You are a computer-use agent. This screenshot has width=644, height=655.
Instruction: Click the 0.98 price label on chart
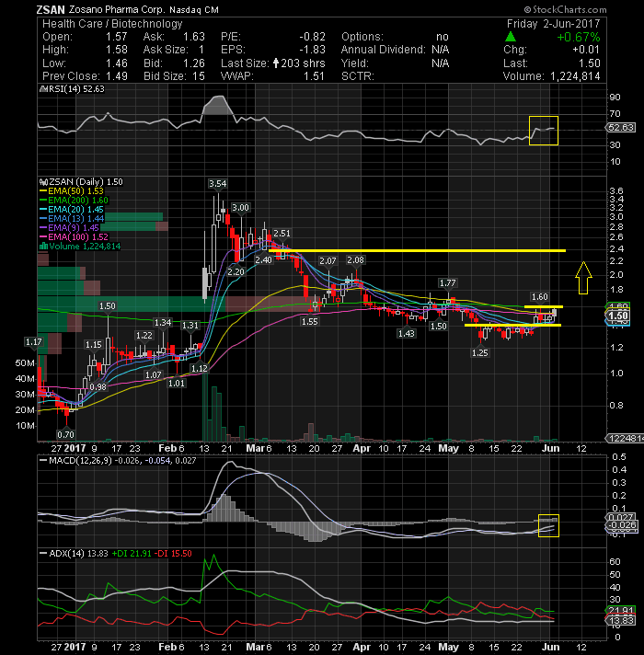[x=98, y=386]
